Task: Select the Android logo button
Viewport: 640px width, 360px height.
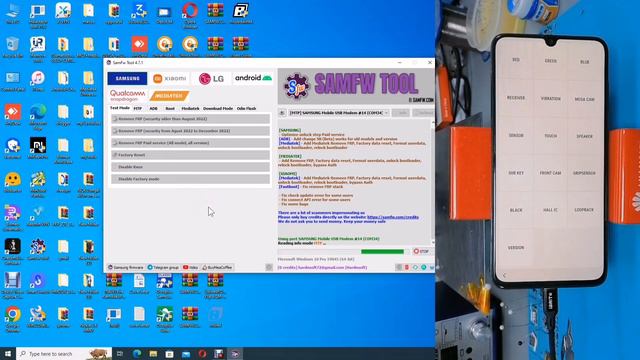Action: click(x=253, y=78)
